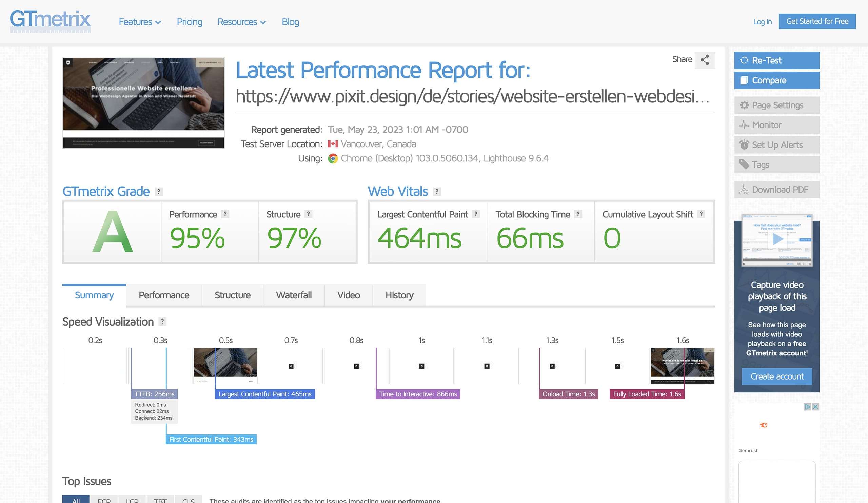Click the Re-Test button
The height and width of the screenshot is (503, 868).
click(x=777, y=60)
